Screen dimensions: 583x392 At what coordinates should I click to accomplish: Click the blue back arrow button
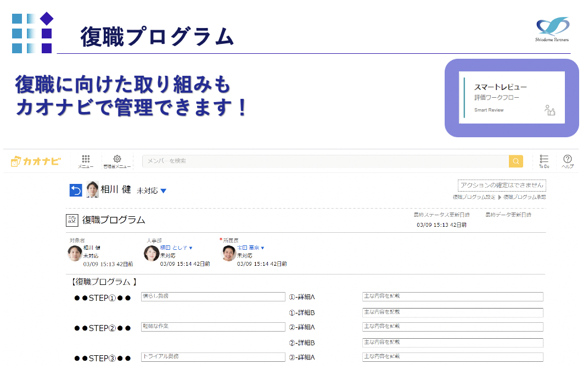tap(76, 190)
